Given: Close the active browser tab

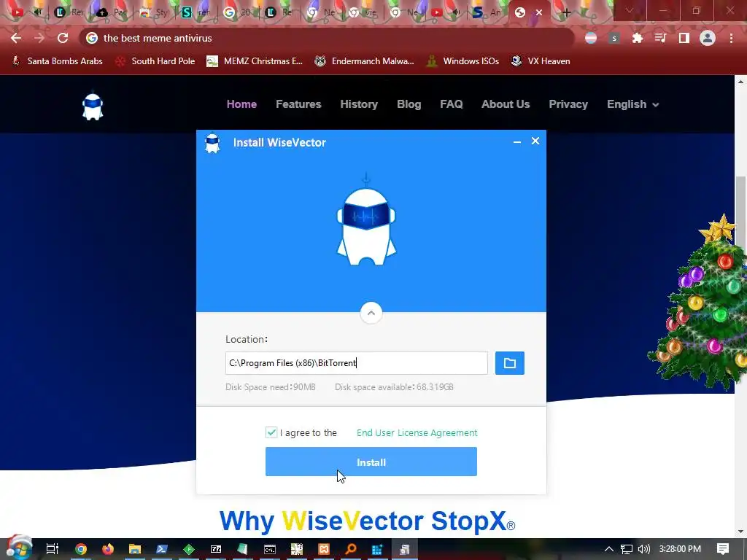Looking at the screenshot, I should 539,12.
